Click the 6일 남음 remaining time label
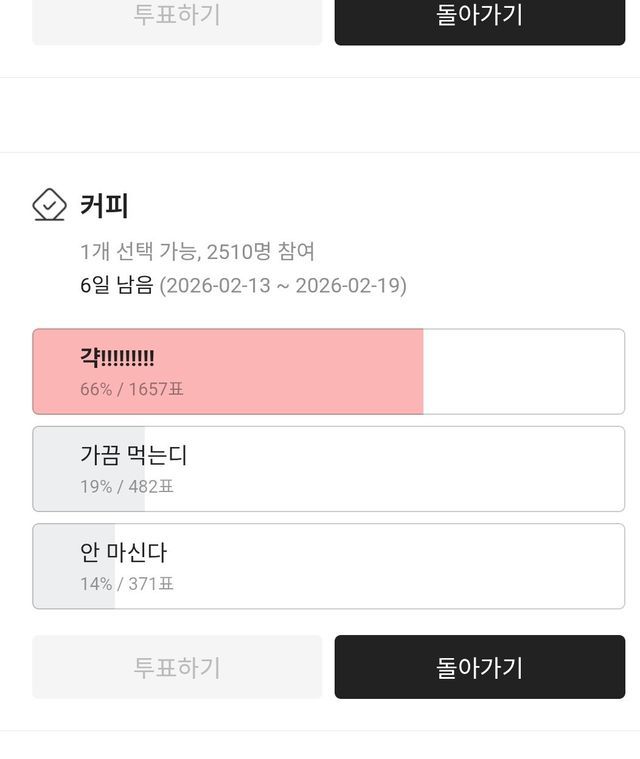This screenshot has height=759, width=640. pyautogui.click(x=116, y=285)
